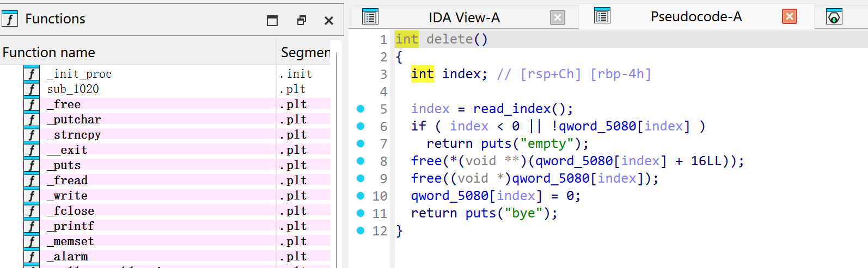The width and height of the screenshot is (868, 268).
Task: Undock the Functions panel
Action: tap(301, 21)
